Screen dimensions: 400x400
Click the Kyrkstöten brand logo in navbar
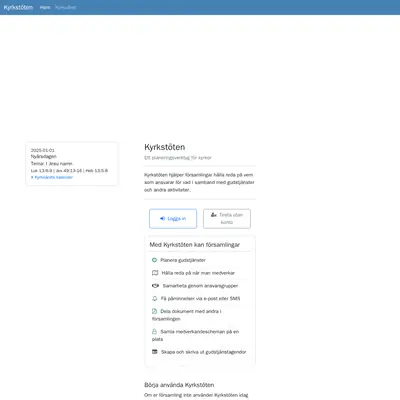click(18, 7)
